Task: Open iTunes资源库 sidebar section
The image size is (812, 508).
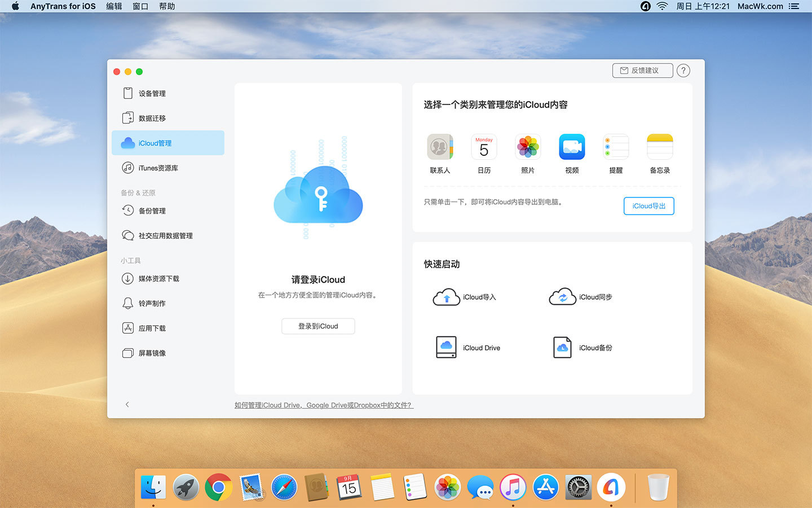Action: [x=168, y=168]
